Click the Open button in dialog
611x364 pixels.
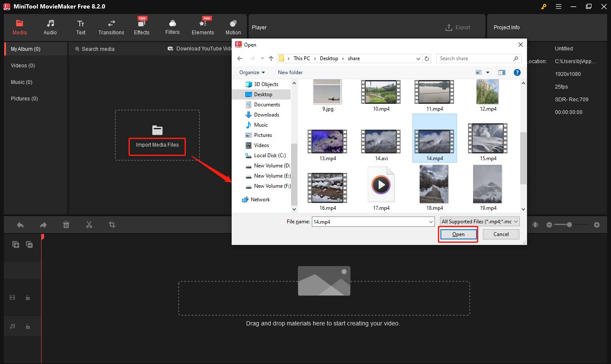[458, 234]
